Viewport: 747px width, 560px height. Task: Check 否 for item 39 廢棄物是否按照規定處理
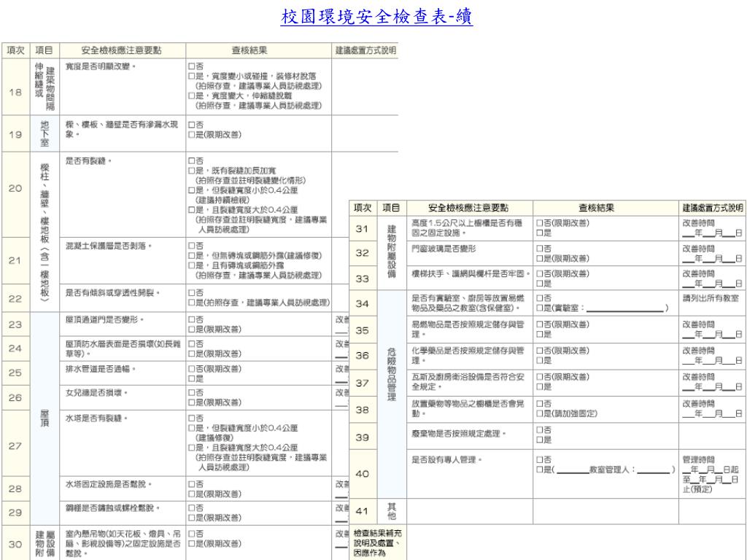click(540, 429)
